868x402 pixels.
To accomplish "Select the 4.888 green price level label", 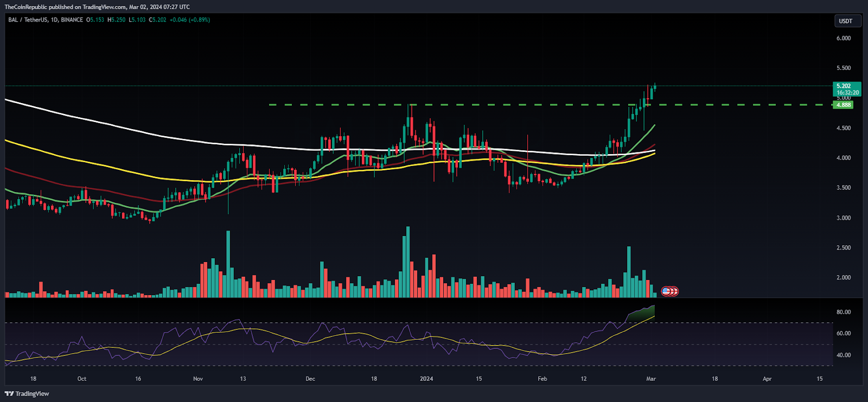I will (x=844, y=105).
